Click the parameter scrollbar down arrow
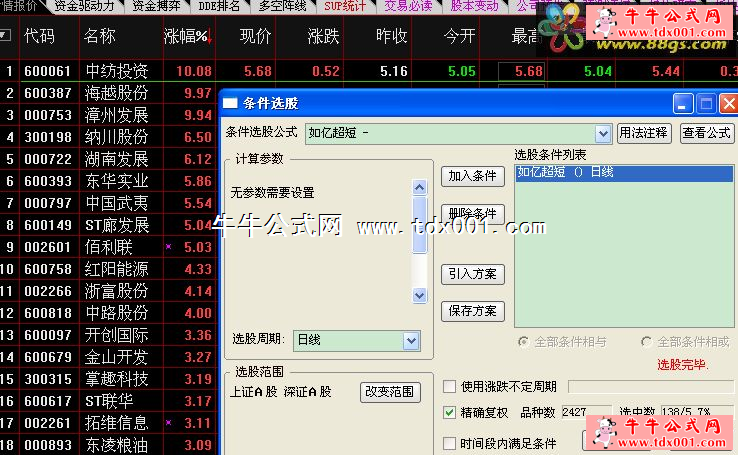The height and width of the screenshot is (455, 738). [x=419, y=295]
